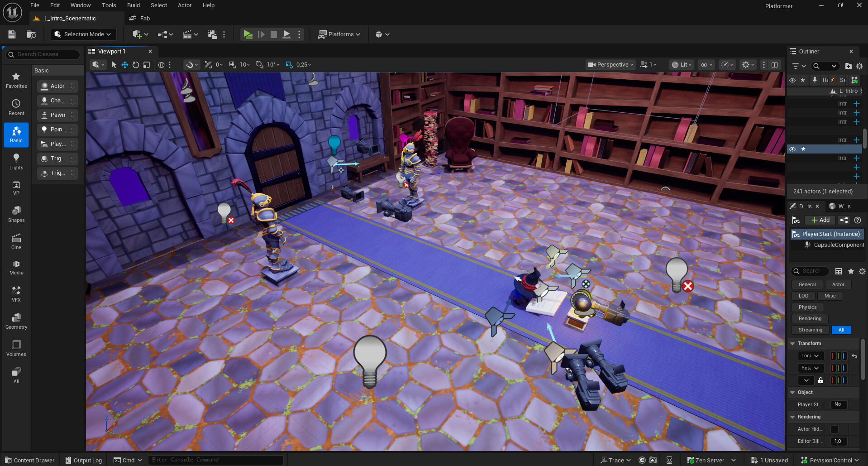Open the Geometry category in sidebar
Screen dimensions: 868x466
point(16,321)
